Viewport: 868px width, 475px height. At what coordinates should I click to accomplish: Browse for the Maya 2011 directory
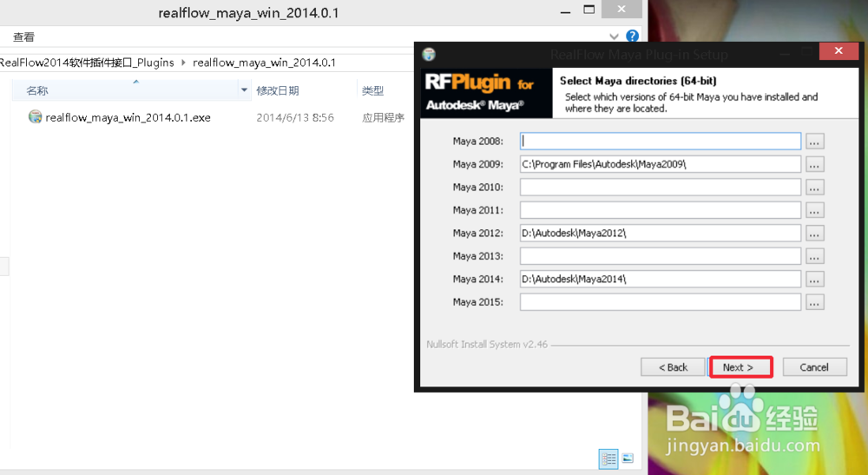pyautogui.click(x=814, y=210)
